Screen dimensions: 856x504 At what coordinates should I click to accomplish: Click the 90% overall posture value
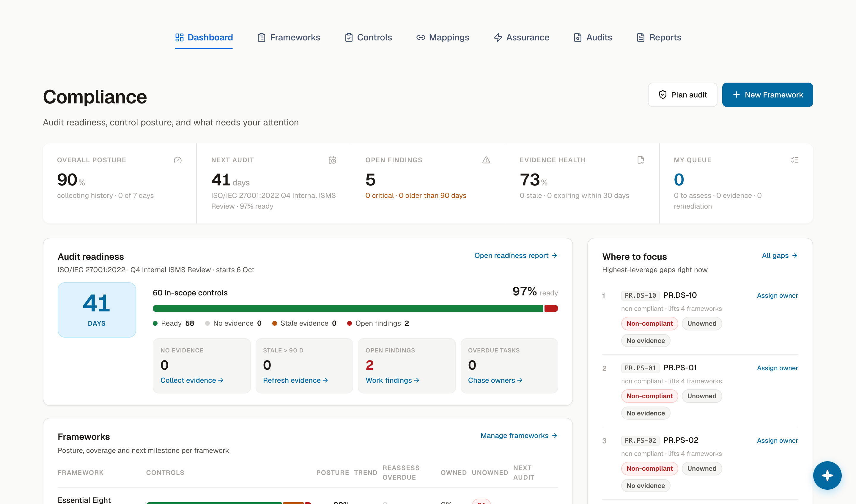click(71, 180)
